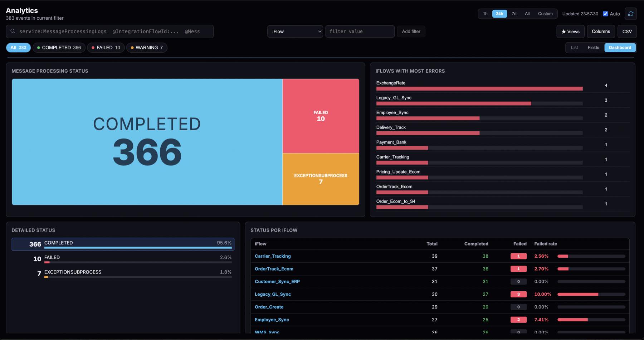Open the Employee_Sync iFlow link in table
Image resolution: width=644 pixels, height=340 pixels.
(x=272, y=320)
